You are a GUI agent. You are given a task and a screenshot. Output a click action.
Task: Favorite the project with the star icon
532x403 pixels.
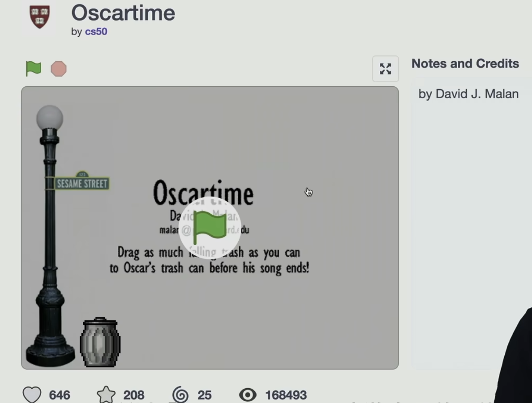click(106, 395)
